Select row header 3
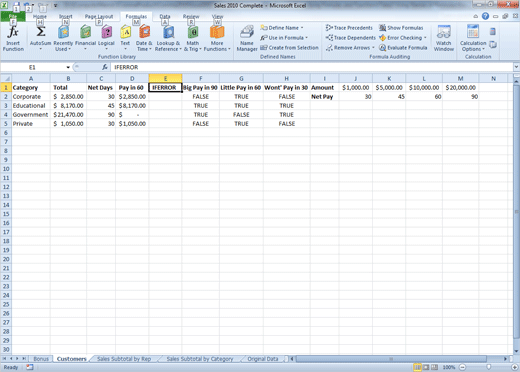520x372 pixels. [6, 106]
